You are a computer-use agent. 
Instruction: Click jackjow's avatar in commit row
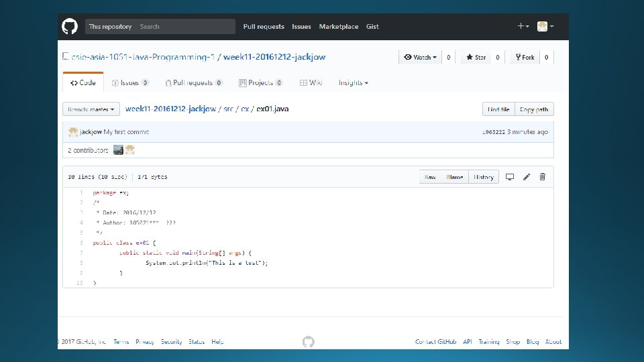point(73,132)
